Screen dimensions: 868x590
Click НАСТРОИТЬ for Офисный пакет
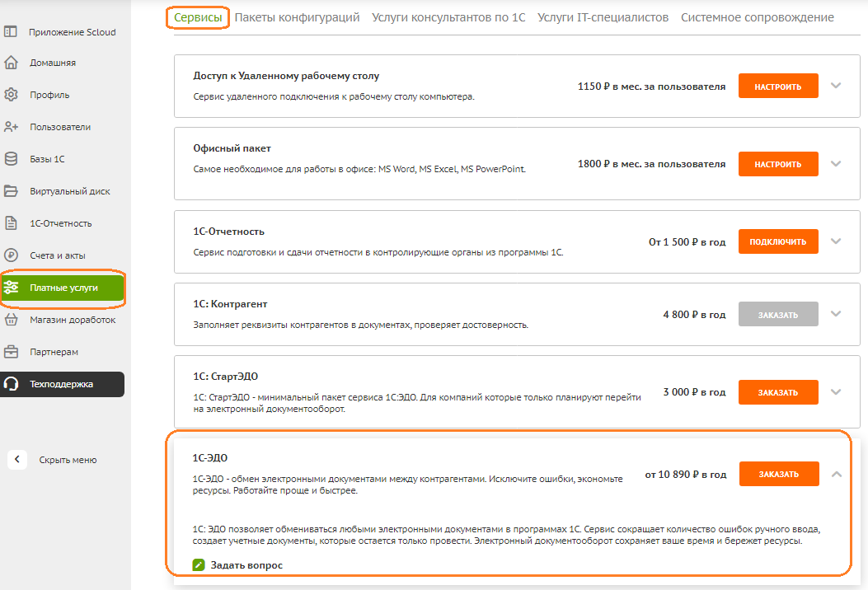point(778,164)
